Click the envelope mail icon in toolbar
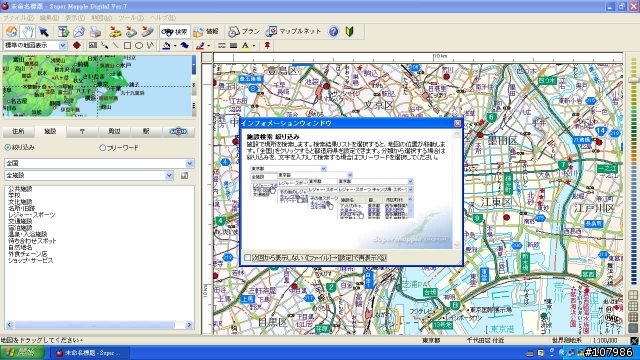Image resolution: width=640 pixels, height=360 pixels. point(79,31)
